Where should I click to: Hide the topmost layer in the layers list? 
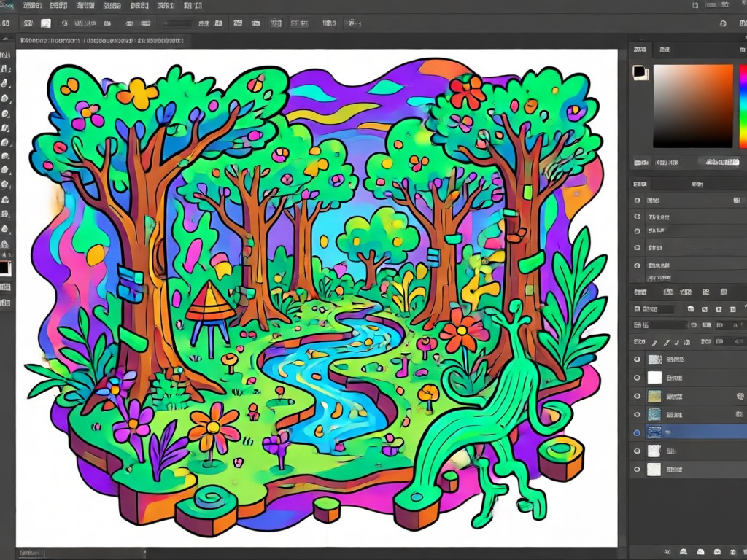click(638, 359)
